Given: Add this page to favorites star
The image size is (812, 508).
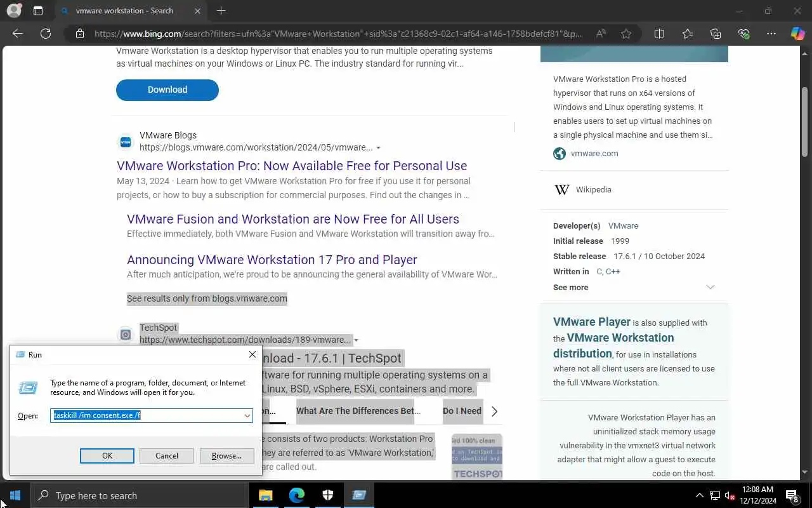Looking at the screenshot, I should (626, 34).
